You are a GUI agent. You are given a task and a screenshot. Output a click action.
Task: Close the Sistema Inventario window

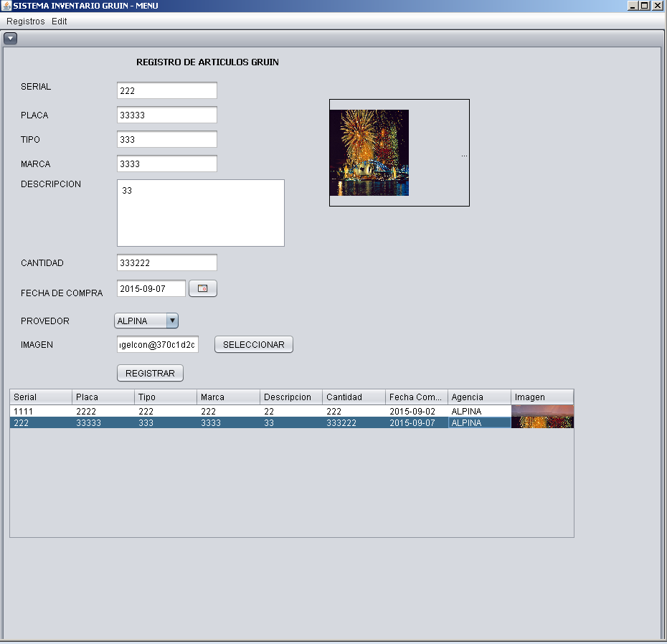tap(657, 6)
